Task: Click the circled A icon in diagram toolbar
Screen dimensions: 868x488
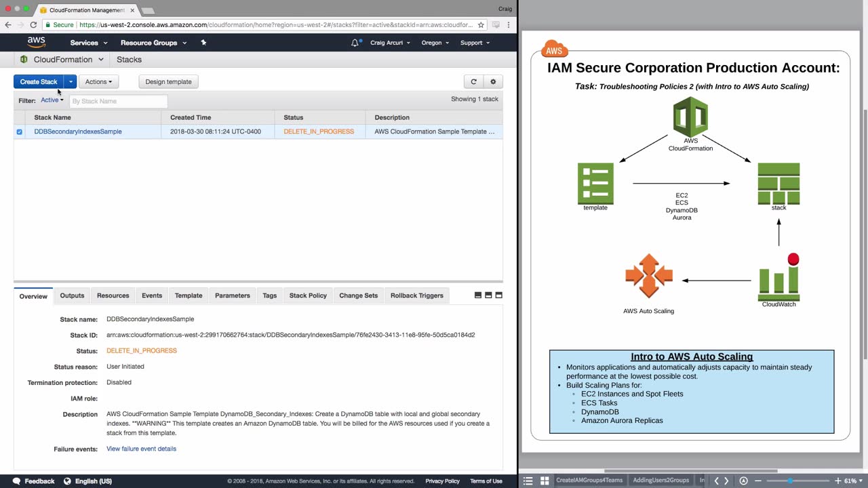Action: point(743,481)
